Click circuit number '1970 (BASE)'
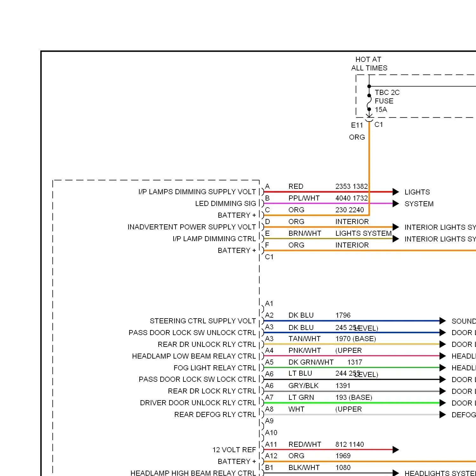 [356, 339]
